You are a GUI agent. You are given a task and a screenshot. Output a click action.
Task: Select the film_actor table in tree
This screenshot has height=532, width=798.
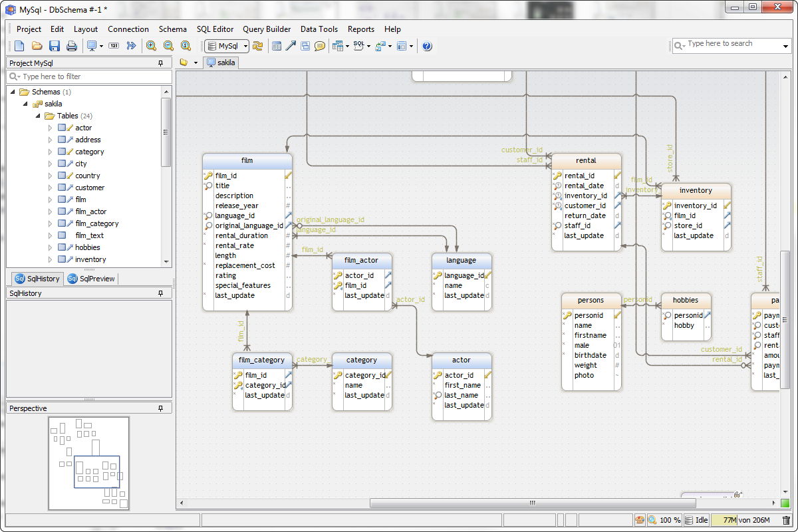click(x=90, y=211)
